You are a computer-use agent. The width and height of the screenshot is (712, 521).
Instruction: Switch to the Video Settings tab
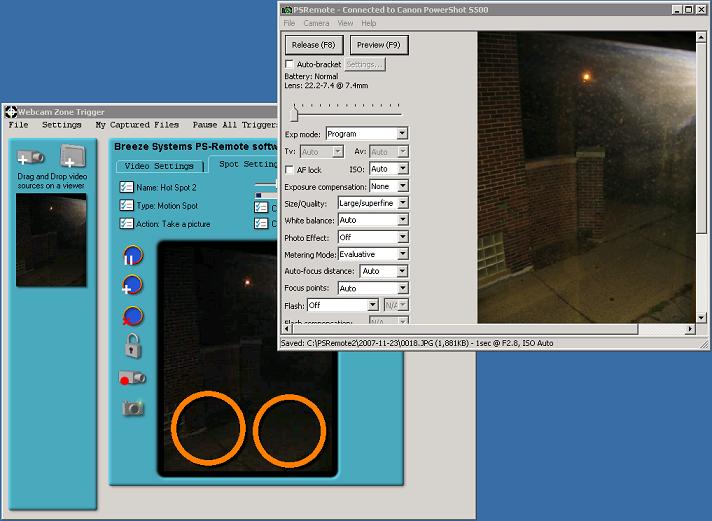[159, 166]
